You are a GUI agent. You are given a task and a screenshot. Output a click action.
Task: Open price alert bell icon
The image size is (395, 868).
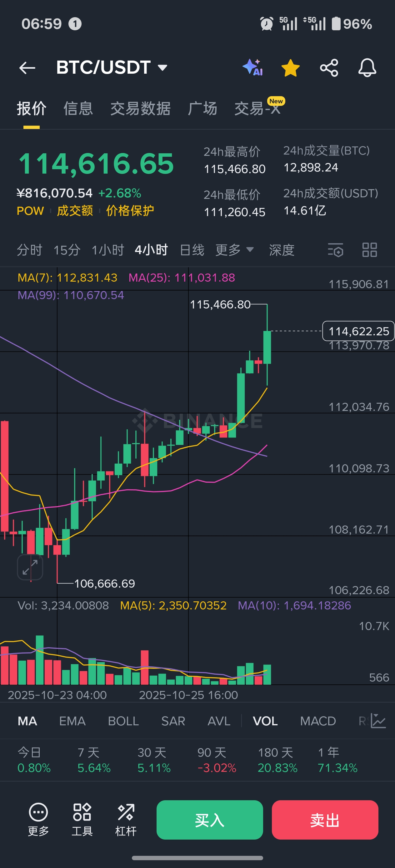pos(367,68)
